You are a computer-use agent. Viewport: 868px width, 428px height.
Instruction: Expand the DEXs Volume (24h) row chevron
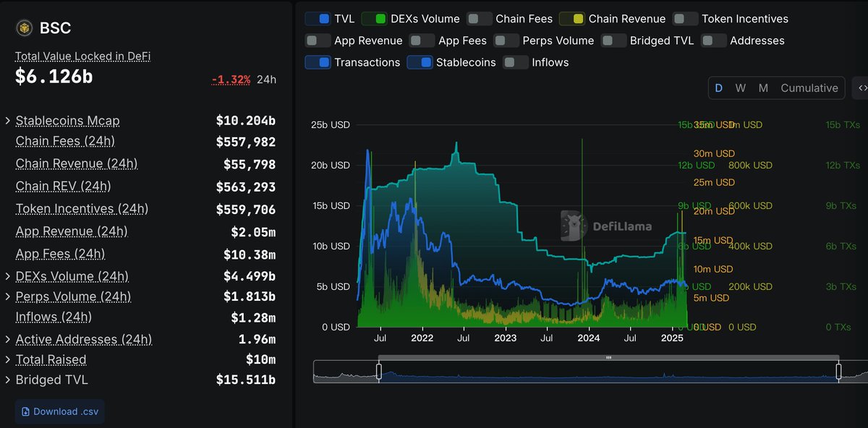[x=8, y=276]
